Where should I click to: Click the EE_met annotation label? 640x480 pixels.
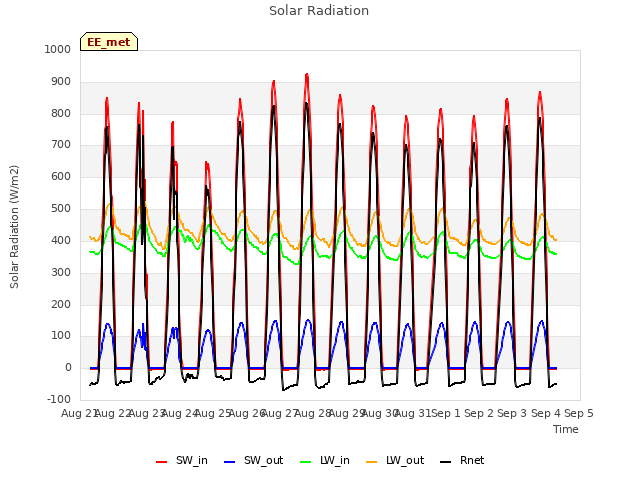tap(109, 42)
